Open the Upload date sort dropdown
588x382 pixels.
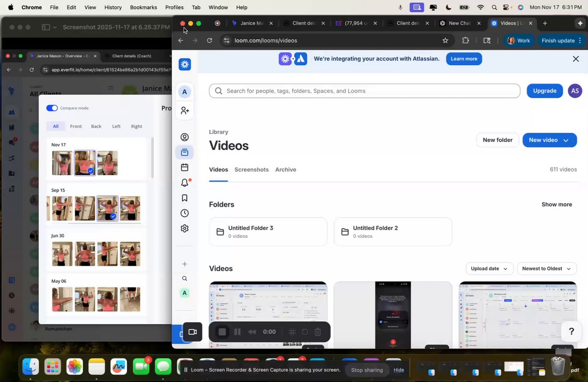(489, 269)
